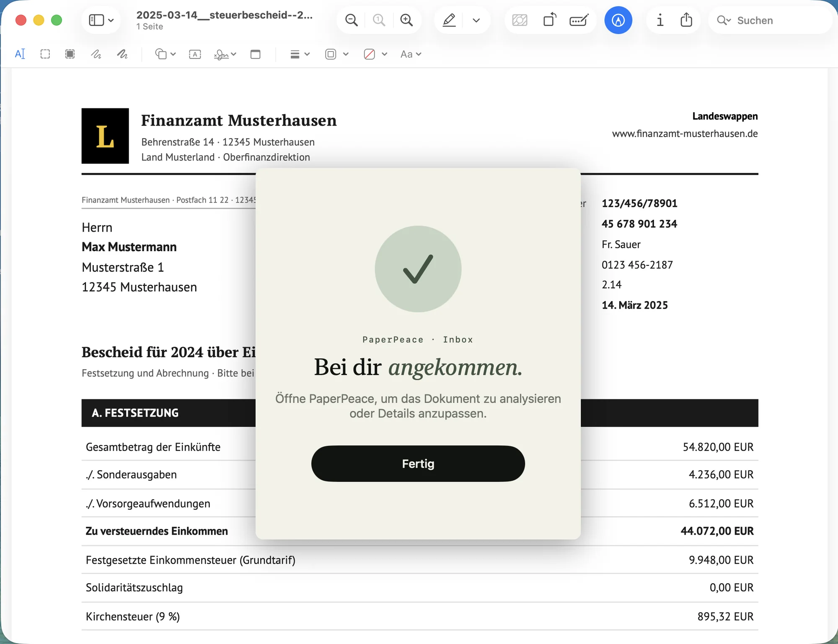Viewport: 838px width, 644px height.
Task: Click the A. FESTSETZUNG section header
Action: [x=135, y=413]
